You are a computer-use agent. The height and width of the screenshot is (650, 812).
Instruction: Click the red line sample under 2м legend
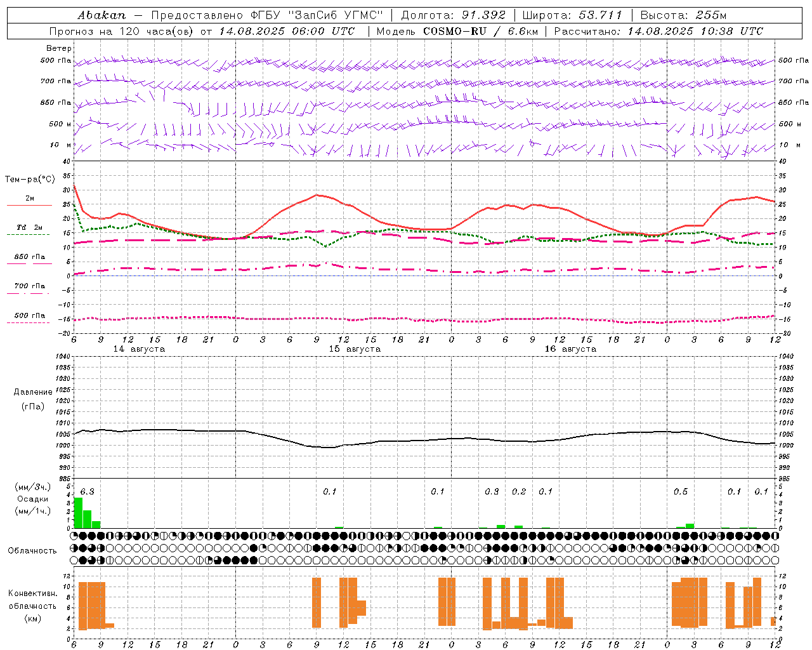click(x=29, y=205)
